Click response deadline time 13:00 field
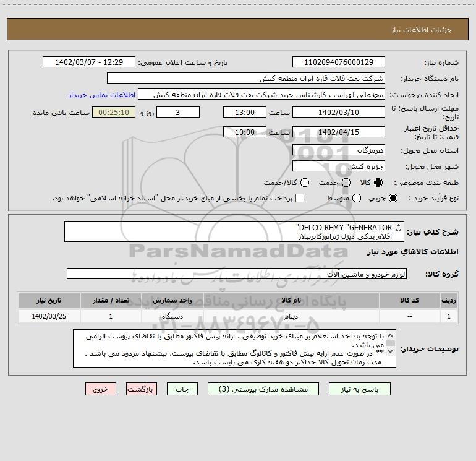 [x=245, y=112]
